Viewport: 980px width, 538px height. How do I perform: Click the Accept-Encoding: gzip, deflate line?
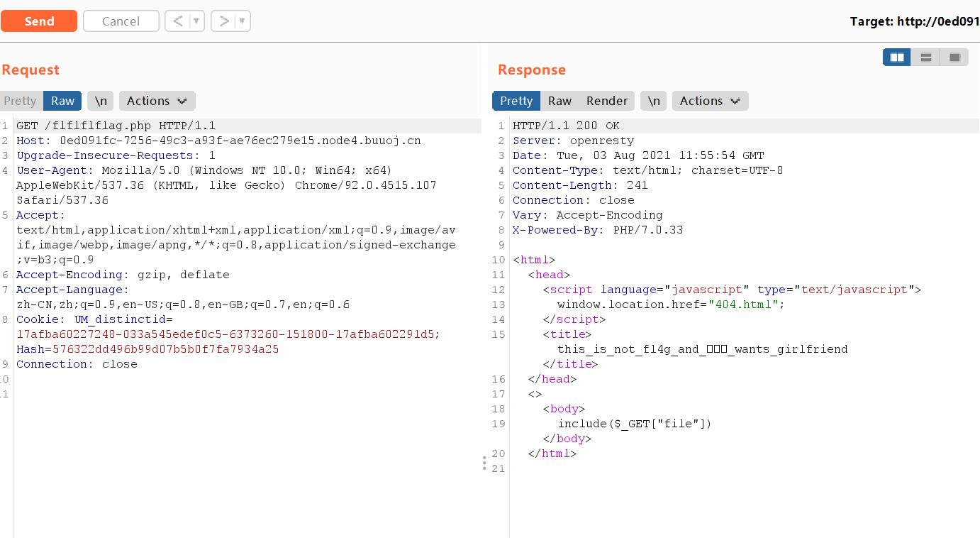123,275
